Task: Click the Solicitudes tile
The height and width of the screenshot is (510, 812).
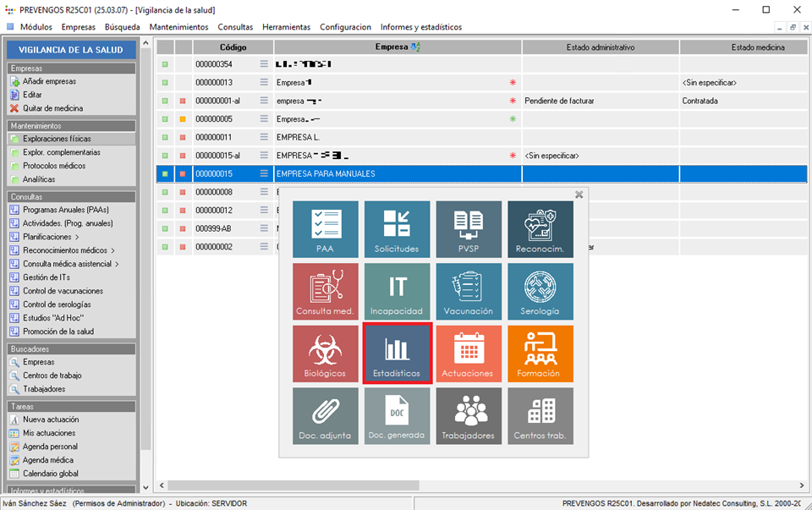Action: point(397,229)
